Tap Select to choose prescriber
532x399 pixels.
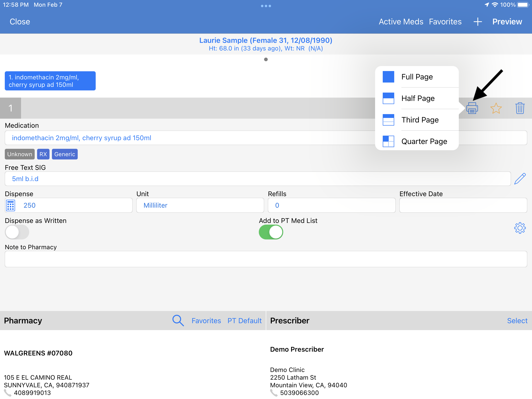coord(517,321)
